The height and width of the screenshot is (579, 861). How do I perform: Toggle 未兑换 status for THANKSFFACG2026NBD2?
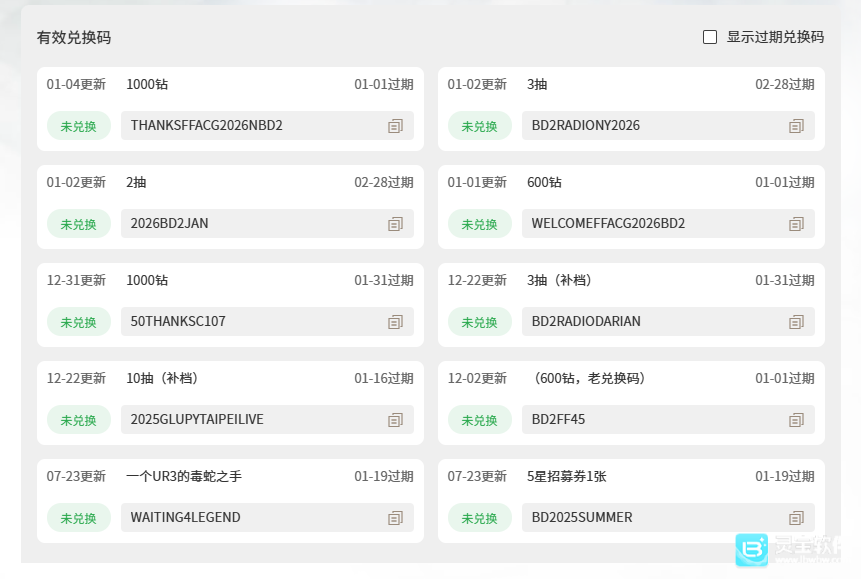pyautogui.click(x=78, y=126)
